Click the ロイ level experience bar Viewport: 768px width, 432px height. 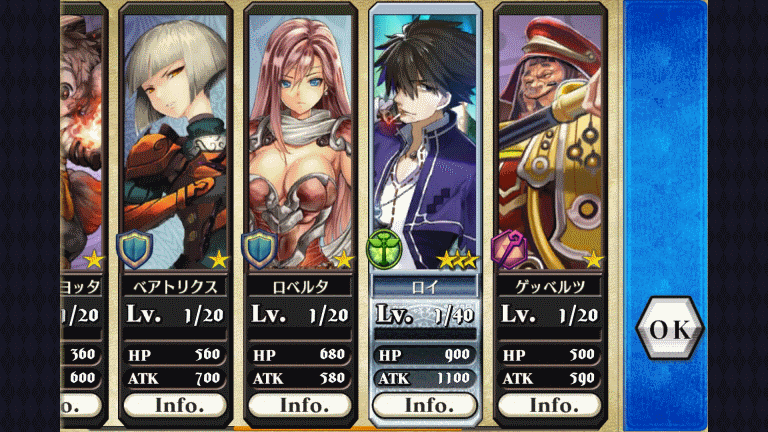[425, 335]
